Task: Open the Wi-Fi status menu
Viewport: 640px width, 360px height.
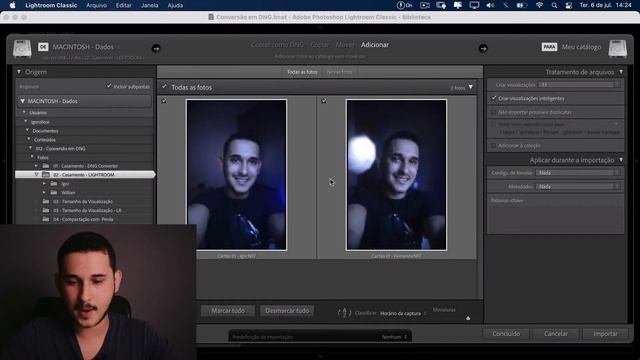Action: click(539, 5)
